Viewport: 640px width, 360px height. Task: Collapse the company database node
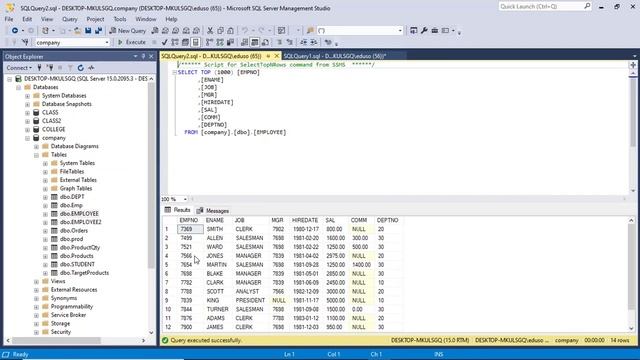27,138
